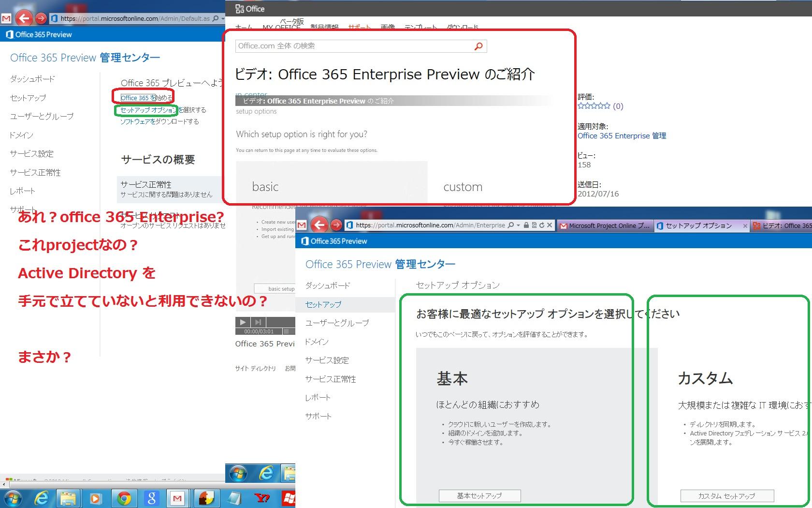This screenshot has height=508, width=812.
Task: Open the front window address bar dropdown arrow
Action: [x=518, y=225]
